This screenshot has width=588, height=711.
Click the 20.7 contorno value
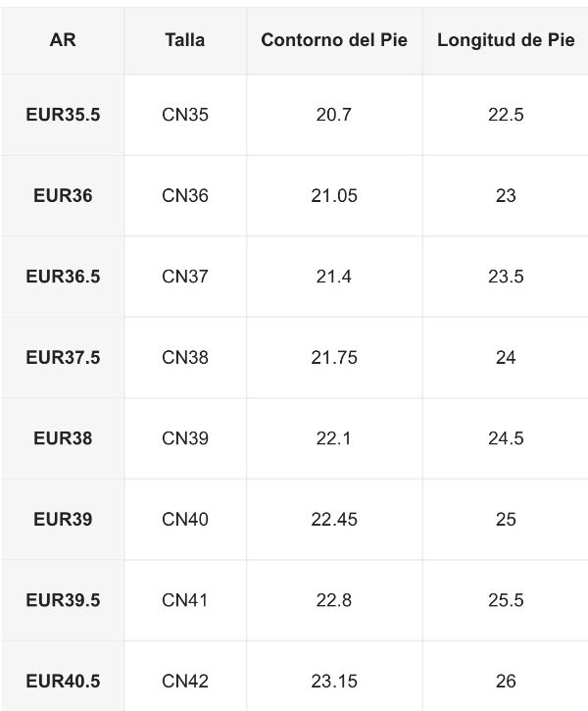pos(334,115)
